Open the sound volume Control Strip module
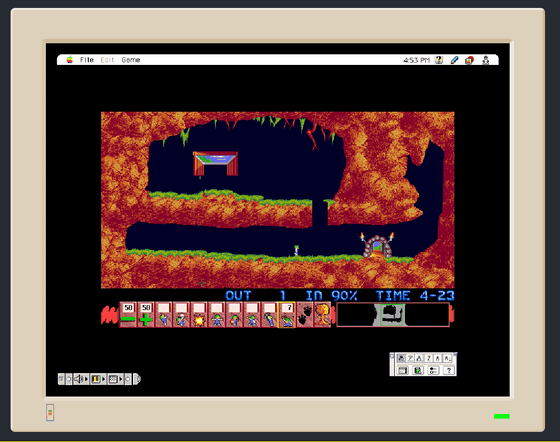The width and height of the screenshot is (560, 442). [x=81, y=379]
